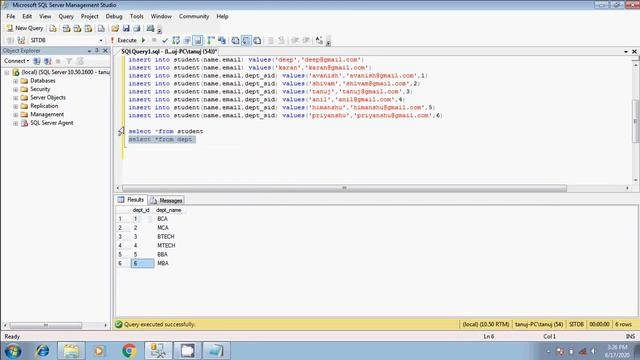Image resolution: width=640 pixels, height=360 pixels.
Task: Expand the Replication folder
Action: 16,106
